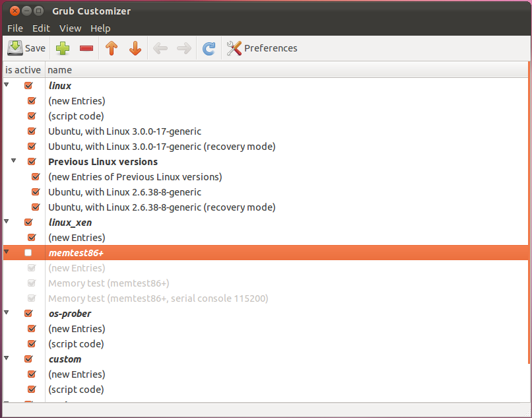Open the View menu
The height and width of the screenshot is (418, 532).
[x=70, y=28]
